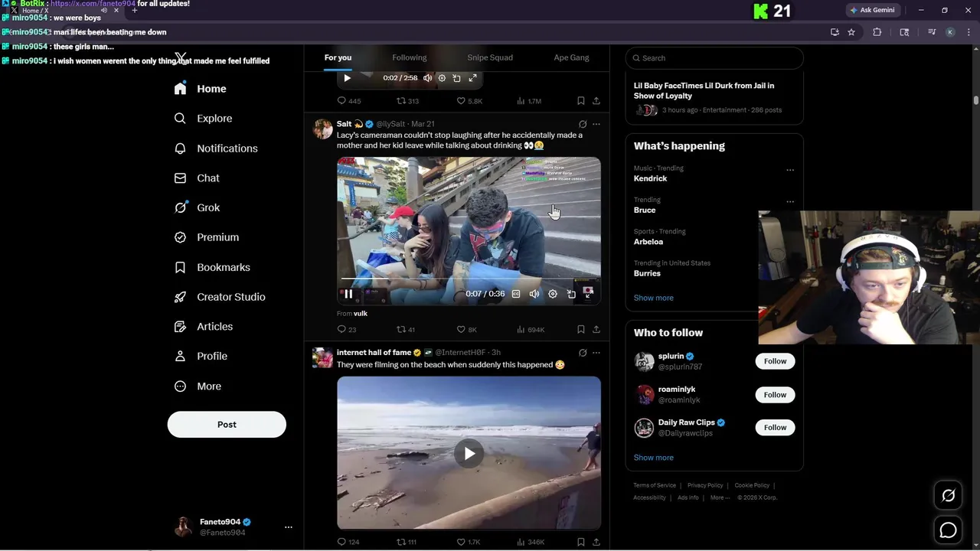Open settings gear on Salt video
980x551 pixels.
(x=553, y=294)
